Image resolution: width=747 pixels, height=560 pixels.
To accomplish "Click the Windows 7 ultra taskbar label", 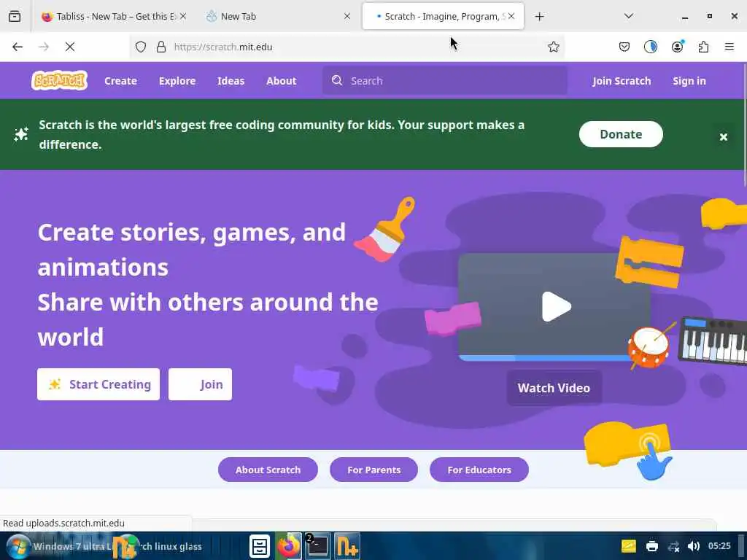I will coord(71,546).
